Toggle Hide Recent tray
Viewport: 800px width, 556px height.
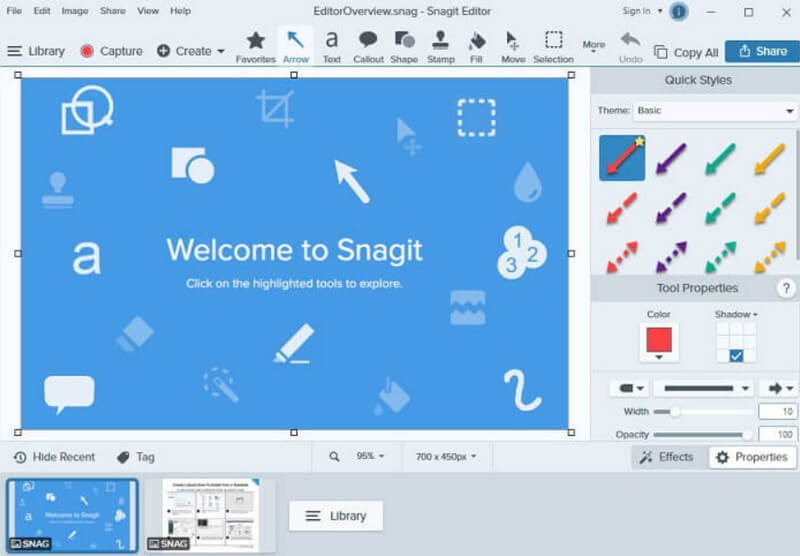click(x=55, y=457)
